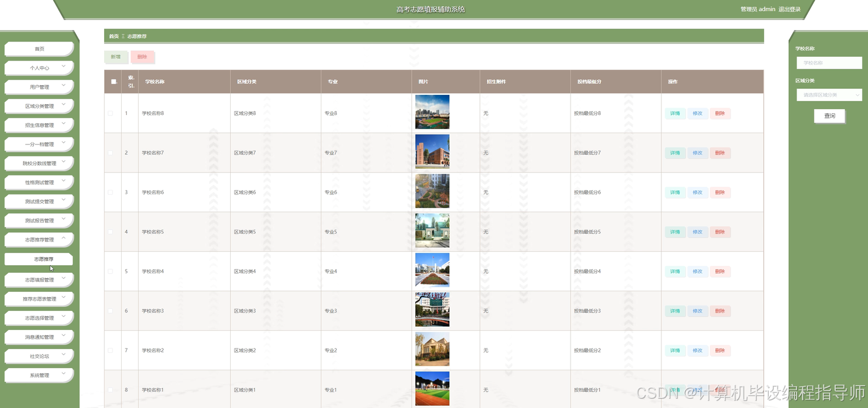Expand the 区域分类管理 sidebar menu
The height and width of the screenshot is (408, 868).
tap(39, 106)
